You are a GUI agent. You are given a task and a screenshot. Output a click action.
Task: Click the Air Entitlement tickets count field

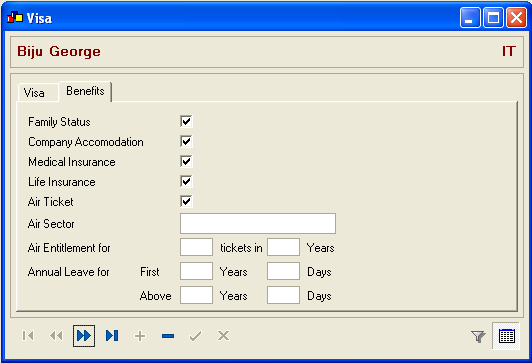(x=196, y=247)
